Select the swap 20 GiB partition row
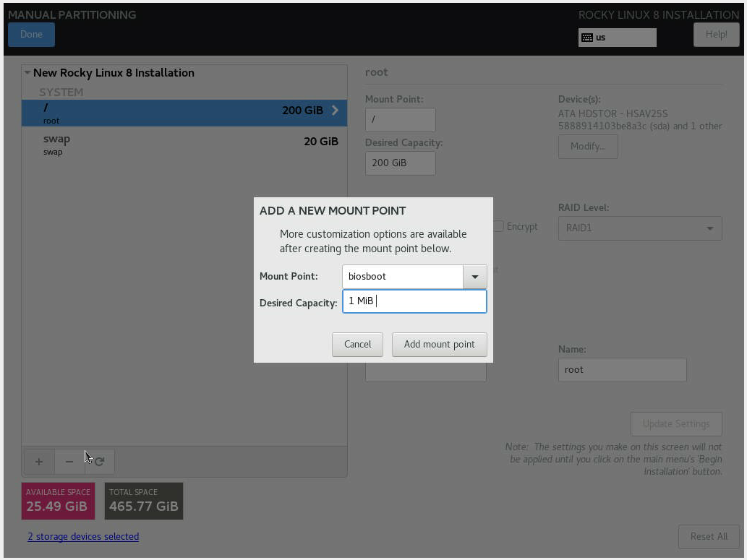 click(x=184, y=144)
